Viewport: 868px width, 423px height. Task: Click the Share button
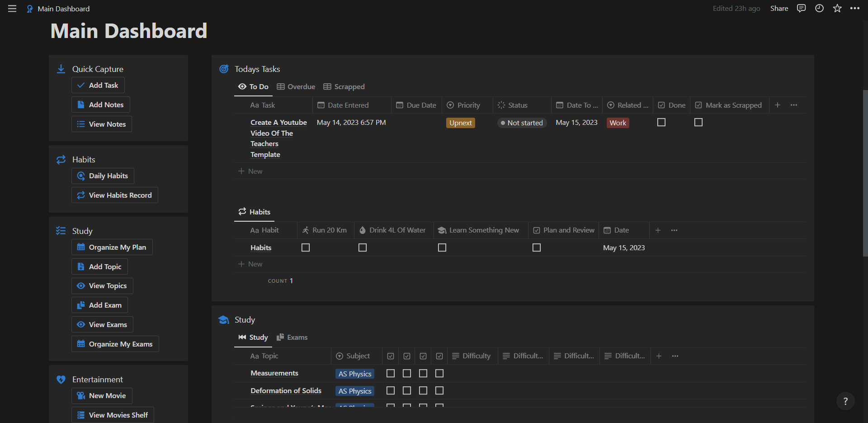[779, 8]
